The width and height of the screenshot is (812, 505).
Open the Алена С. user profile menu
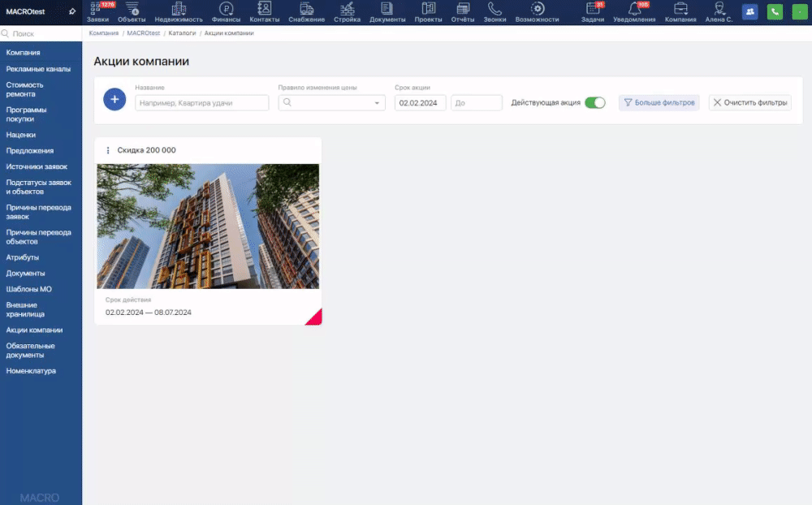(x=718, y=11)
